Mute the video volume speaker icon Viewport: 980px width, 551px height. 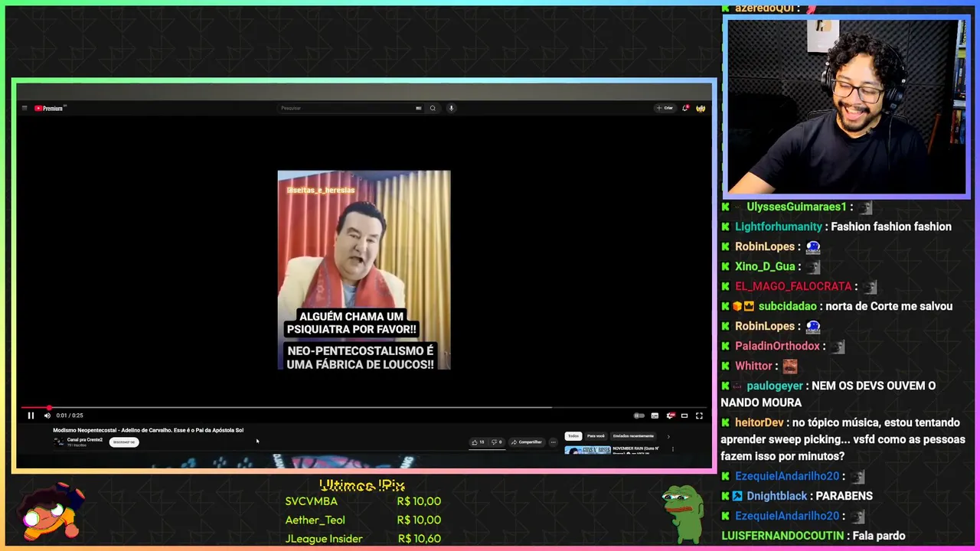point(47,416)
